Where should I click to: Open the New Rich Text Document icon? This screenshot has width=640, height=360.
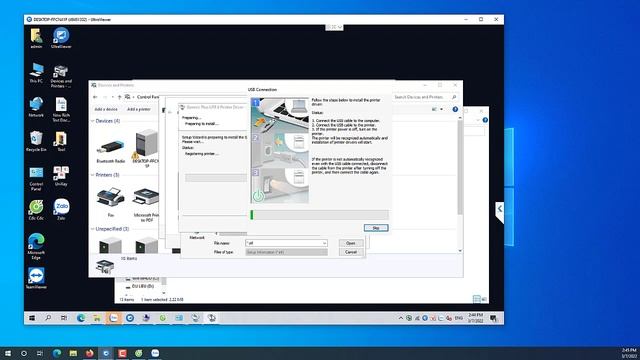61,110
